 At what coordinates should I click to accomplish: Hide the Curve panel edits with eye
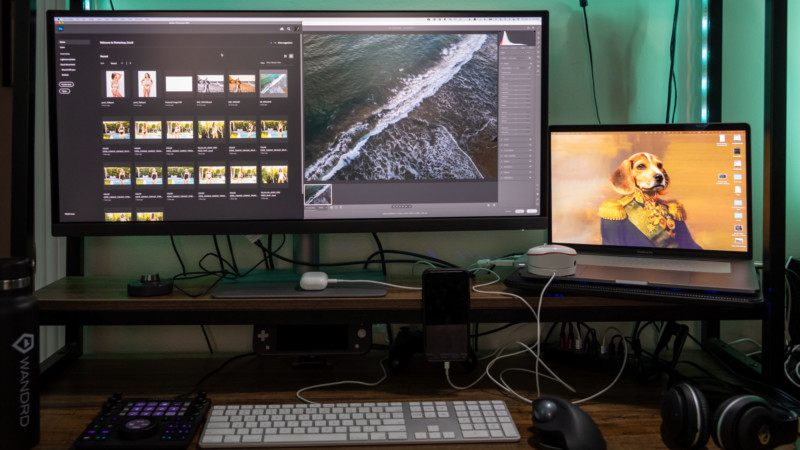[x=530, y=139]
